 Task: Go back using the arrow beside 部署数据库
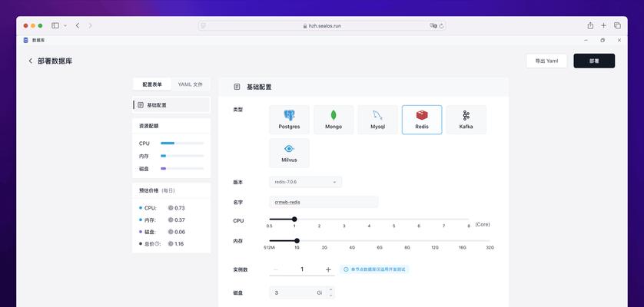coord(31,61)
